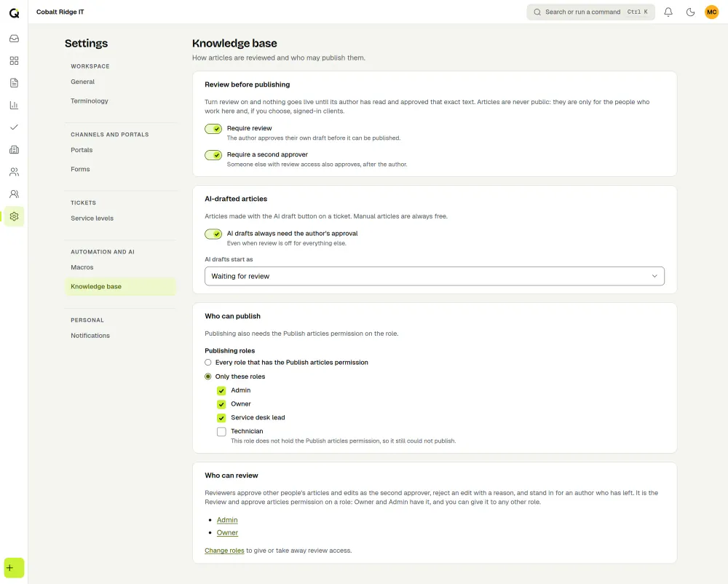The height and width of the screenshot is (584, 728).
Task: Click the Ctrl K shortcut hint
Action: click(637, 12)
